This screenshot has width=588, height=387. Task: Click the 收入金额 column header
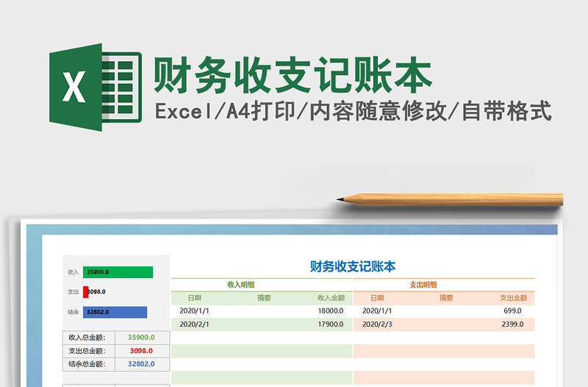(x=331, y=298)
